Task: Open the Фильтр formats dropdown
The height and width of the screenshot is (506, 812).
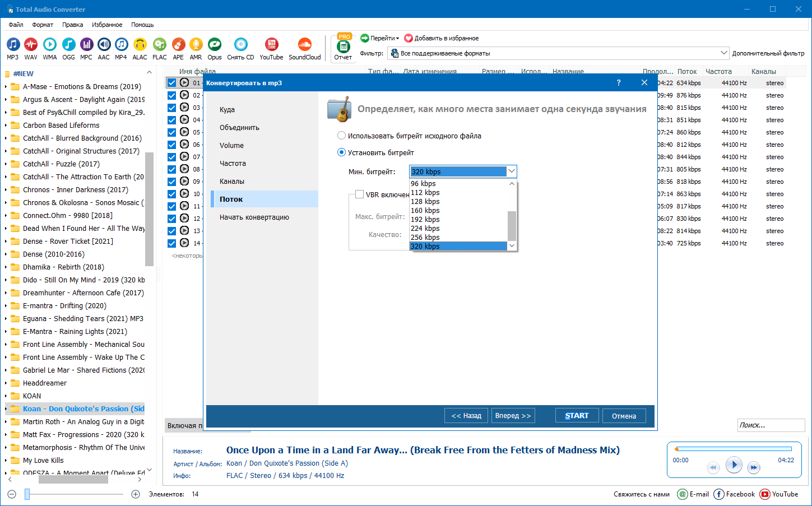Action: click(x=558, y=53)
